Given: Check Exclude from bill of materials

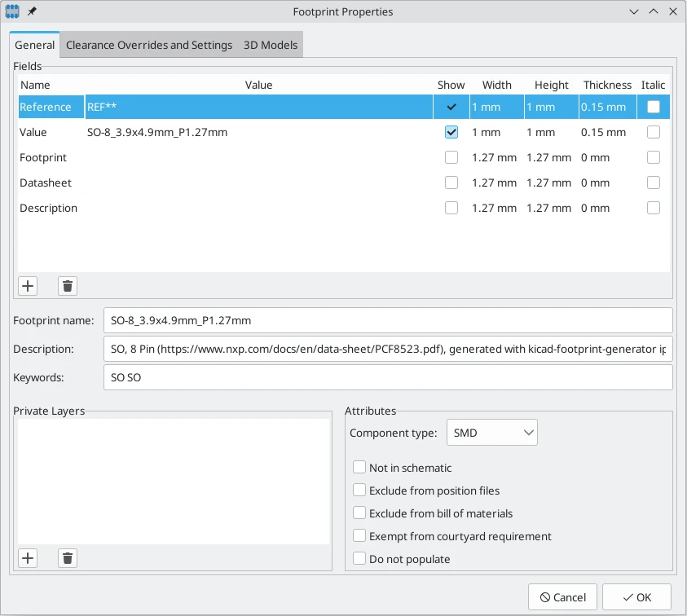Looking at the screenshot, I should pyautogui.click(x=359, y=513).
